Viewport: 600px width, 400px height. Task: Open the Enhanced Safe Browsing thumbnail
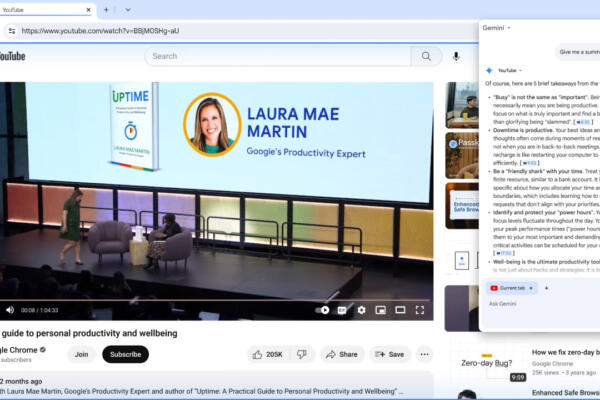coord(462,206)
